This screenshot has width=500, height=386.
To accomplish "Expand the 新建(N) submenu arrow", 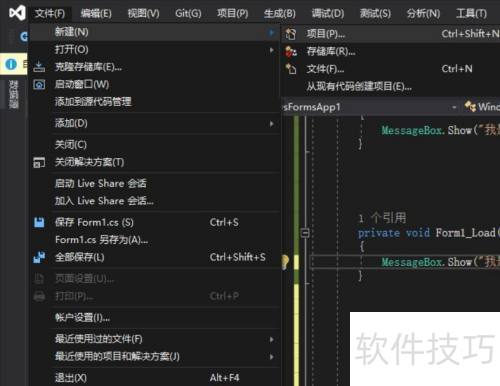I will point(272,32).
